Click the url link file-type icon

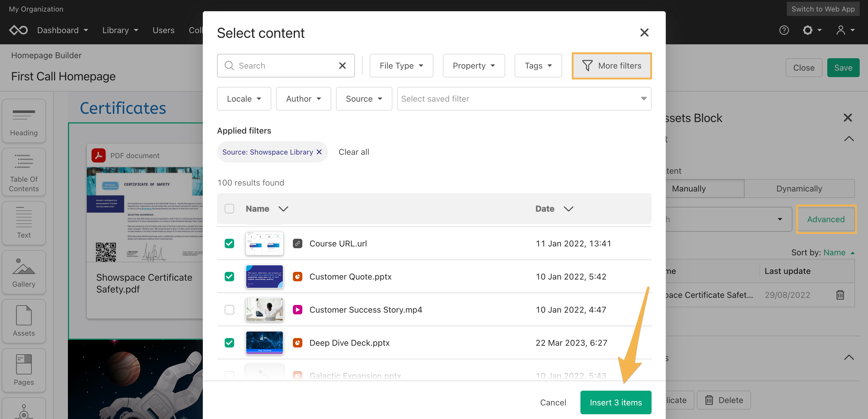[x=297, y=243]
